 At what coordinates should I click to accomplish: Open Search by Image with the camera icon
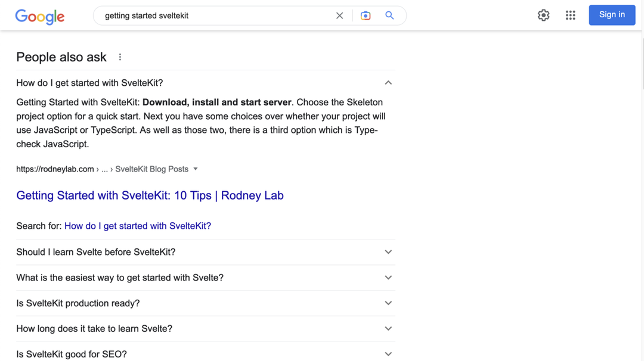point(366,15)
